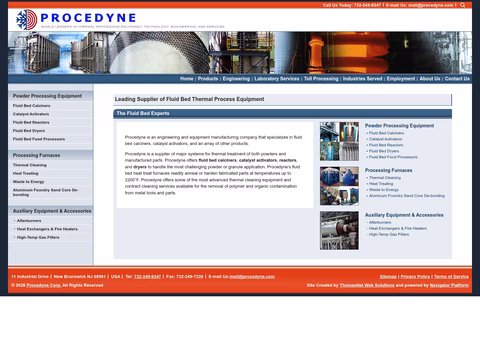Click the PROCEDYNE wordmark text
The height and width of the screenshot is (360, 480).
pyautogui.click(x=88, y=18)
